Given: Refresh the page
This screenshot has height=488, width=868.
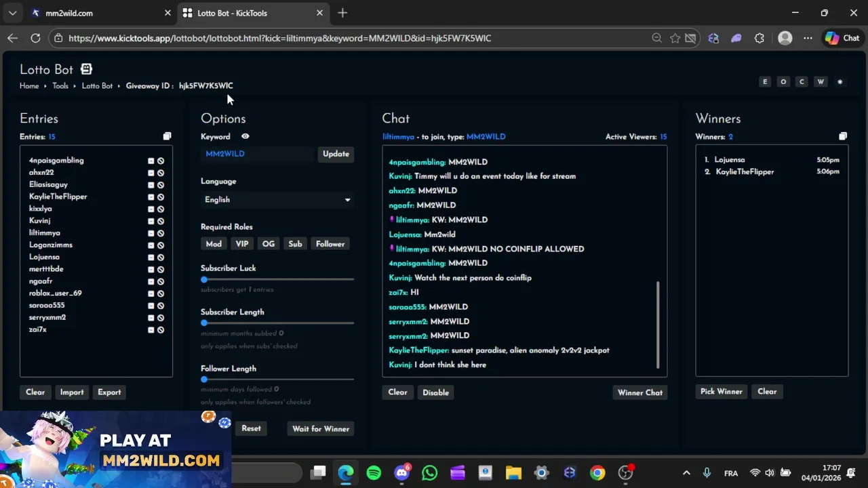Looking at the screenshot, I should click(35, 38).
